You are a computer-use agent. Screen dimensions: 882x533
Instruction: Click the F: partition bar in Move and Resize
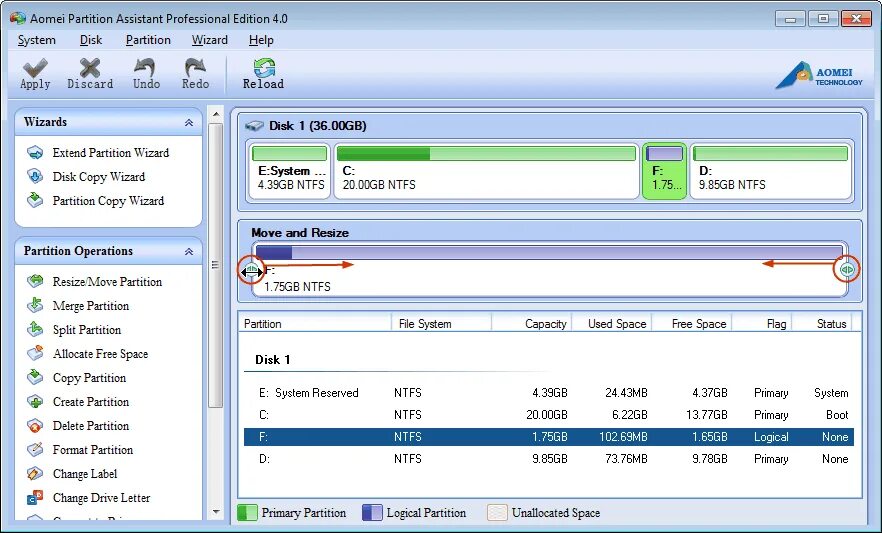pos(549,252)
